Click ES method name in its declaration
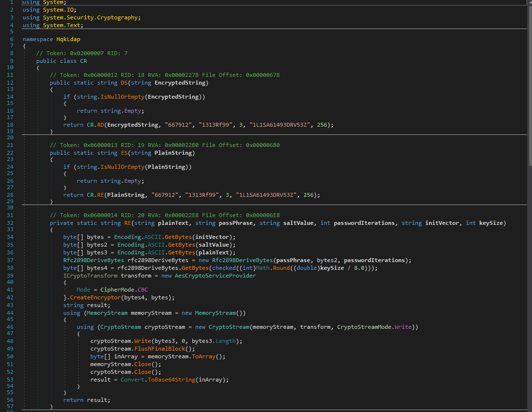 pos(124,153)
